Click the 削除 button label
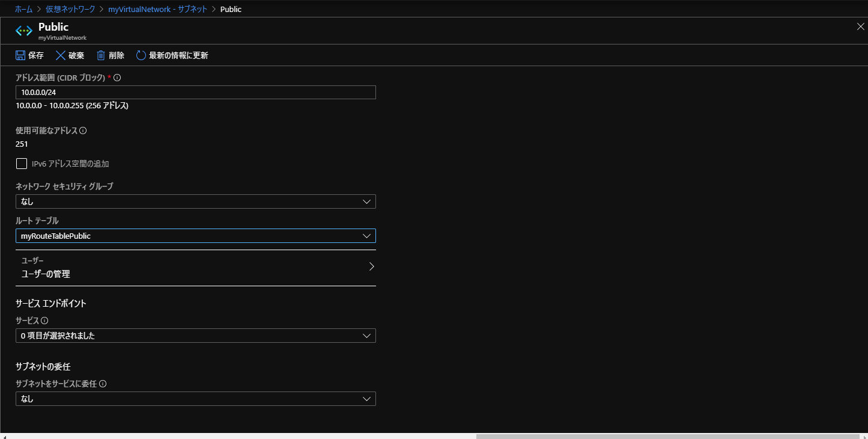Screen dimensions: 868x439 pos(117,55)
